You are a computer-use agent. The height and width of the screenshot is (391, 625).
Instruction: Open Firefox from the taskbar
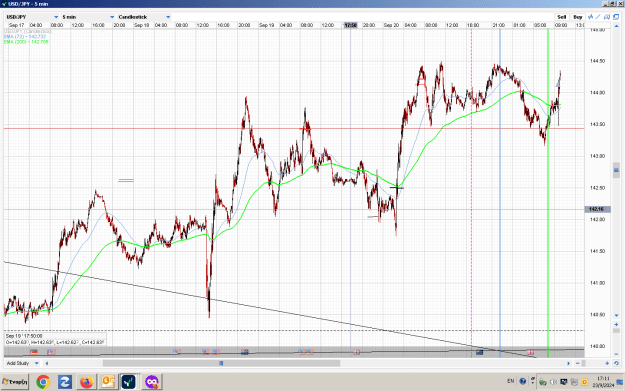86,382
